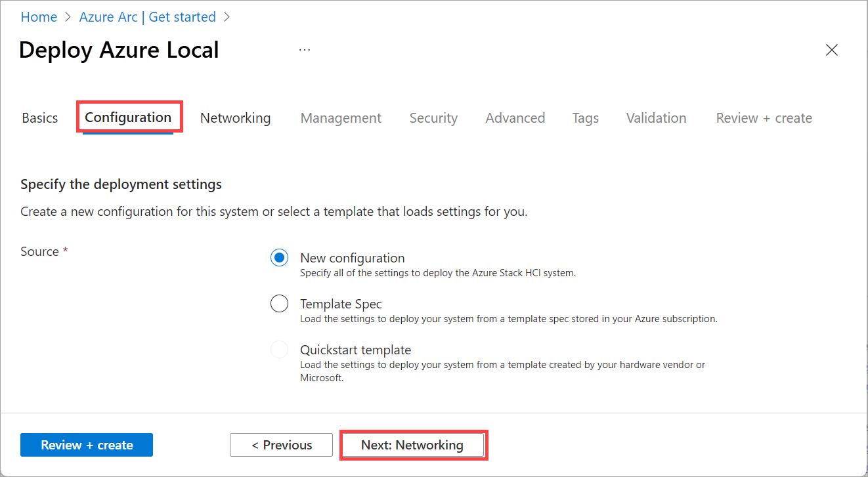The width and height of the screenshot is (868, 477).
Task: Open the Configuration tab
Action: coord(128,117)
